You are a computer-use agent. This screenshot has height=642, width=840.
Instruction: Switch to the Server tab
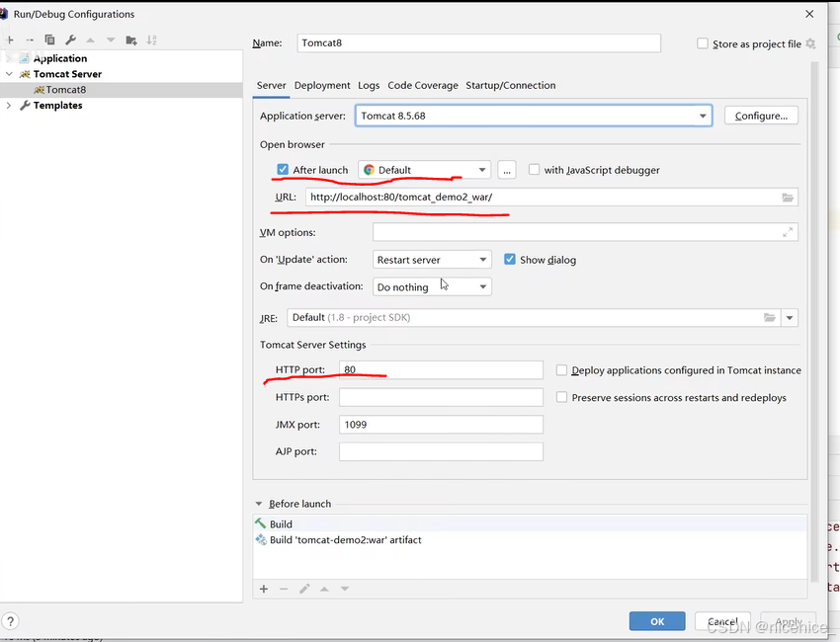[271, 85]
